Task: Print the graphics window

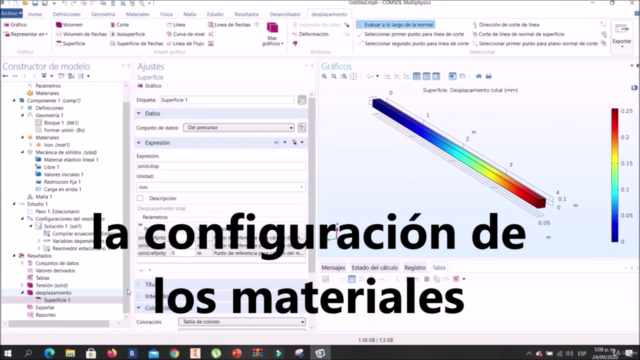Action: [x=489, y=76]
